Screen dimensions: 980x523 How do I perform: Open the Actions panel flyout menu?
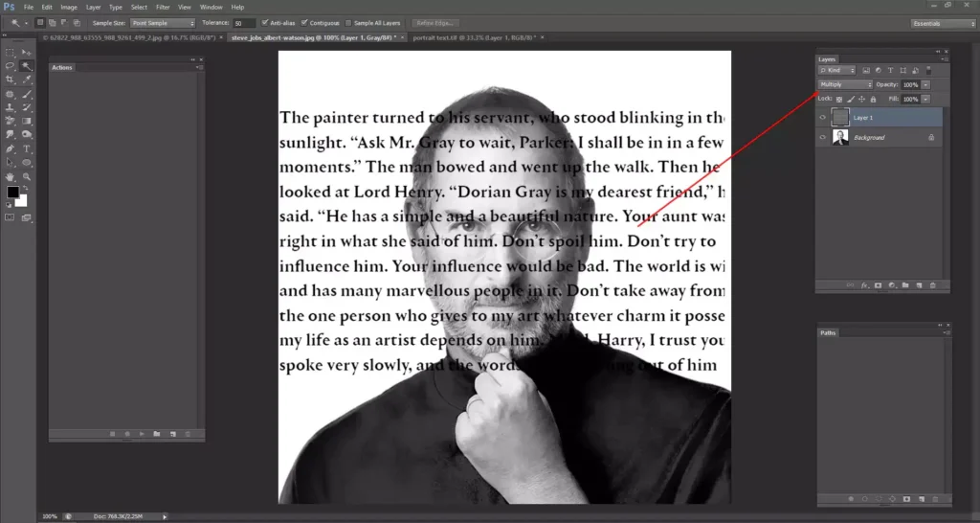pos(199,67)
